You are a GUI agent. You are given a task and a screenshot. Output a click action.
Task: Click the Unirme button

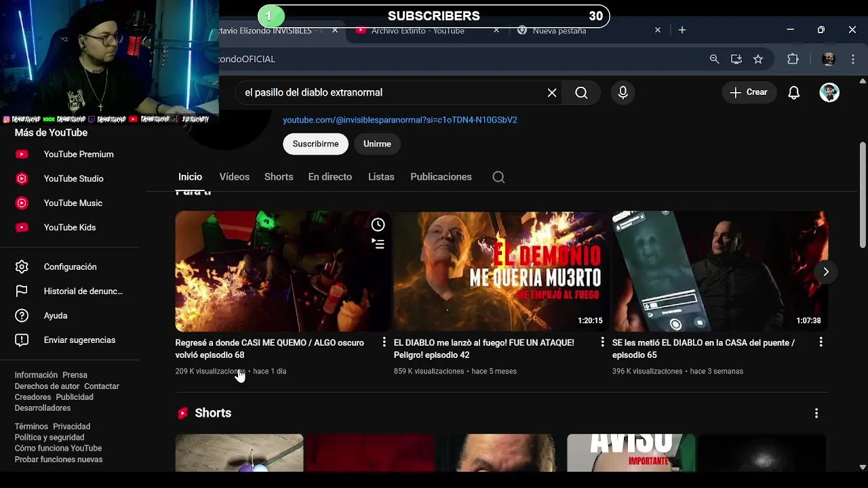377,144
